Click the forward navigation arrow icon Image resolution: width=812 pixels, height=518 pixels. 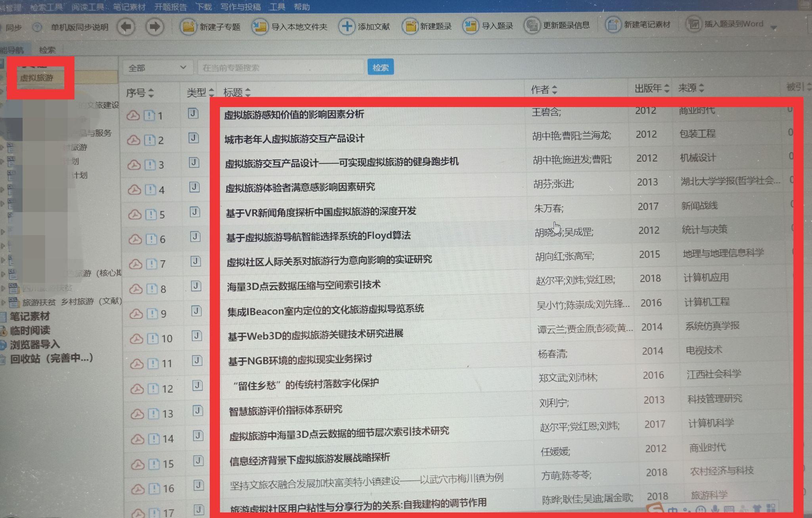coord(154,27)
